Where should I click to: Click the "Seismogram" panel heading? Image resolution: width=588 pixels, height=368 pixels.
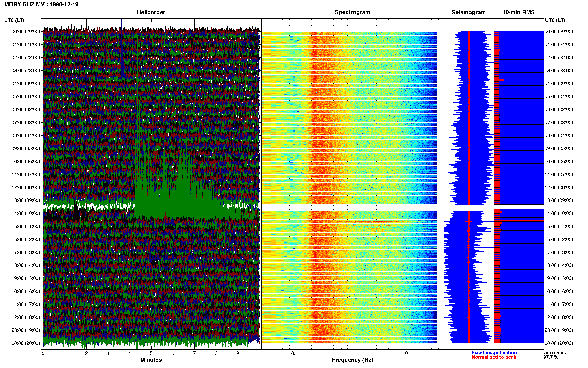click(x=468, y=12)
